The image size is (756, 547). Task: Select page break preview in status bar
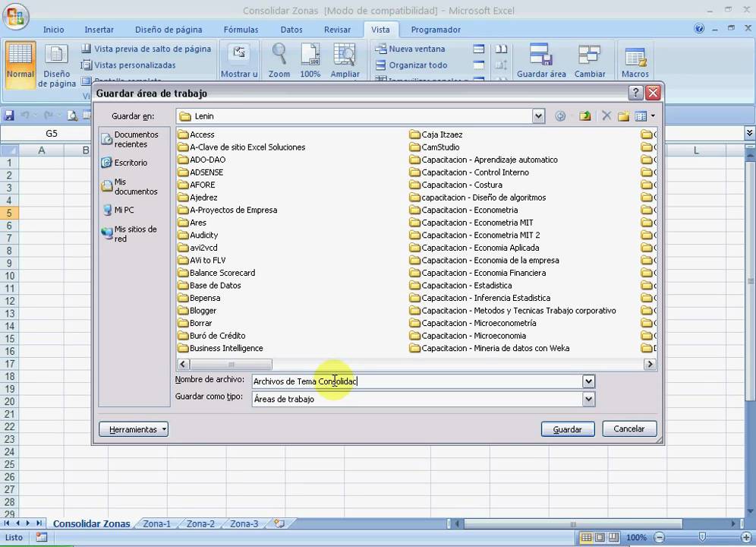coord(613,537)
